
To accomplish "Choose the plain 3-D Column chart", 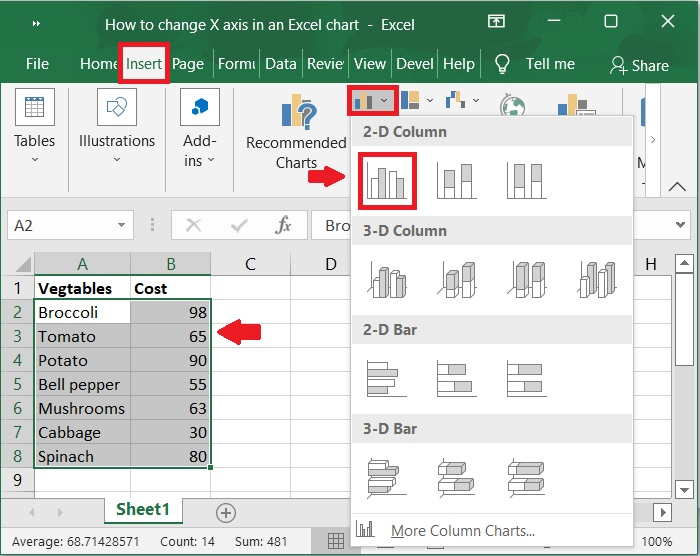I will pos(597,280).
